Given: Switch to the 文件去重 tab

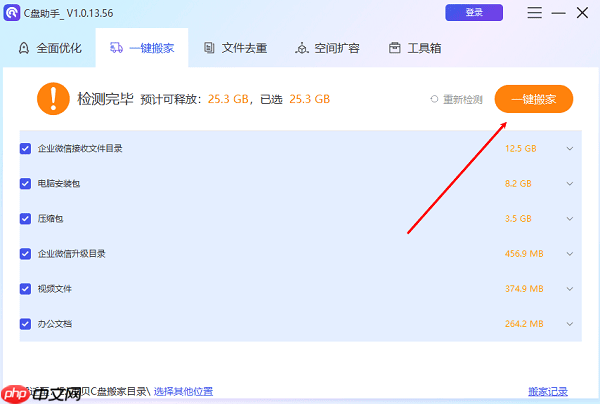Looking at the screenshot, I should (235, 48).
